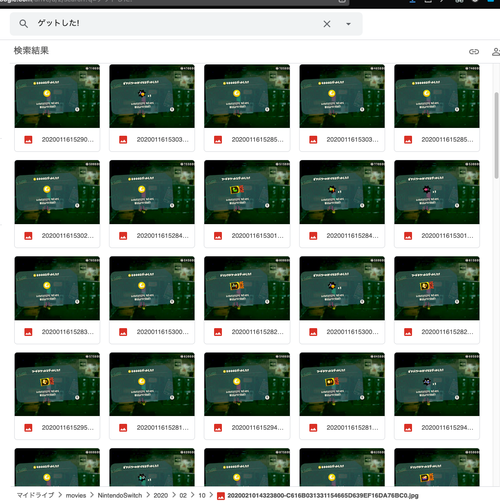Select the 2020011615303... card with the coin thumbnail
Viewport: 500px width, 501px height.
coord(342,107)
